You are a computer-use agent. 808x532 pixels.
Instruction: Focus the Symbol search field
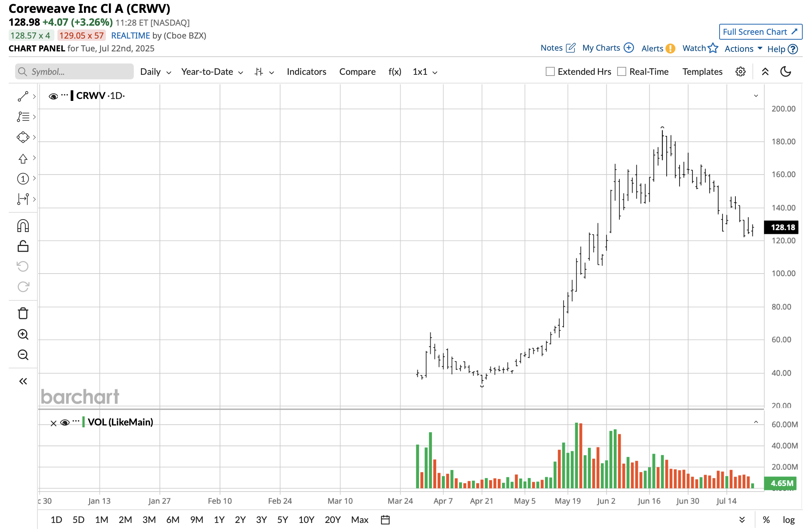point(74,71)
